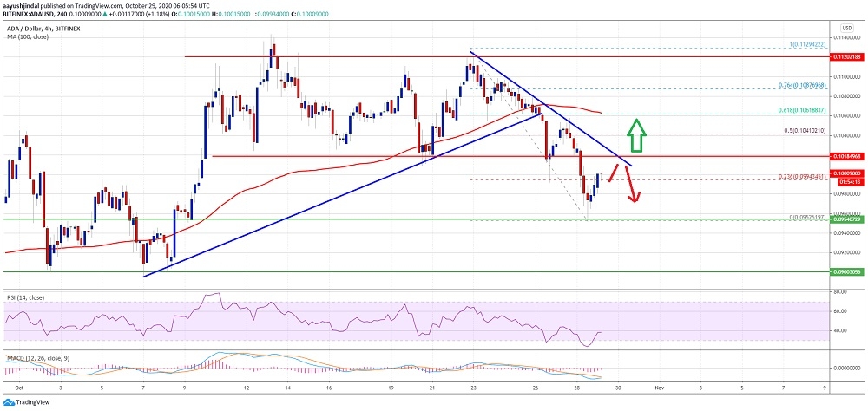
Task: Select the USD currency label
Action: [846, 27]
